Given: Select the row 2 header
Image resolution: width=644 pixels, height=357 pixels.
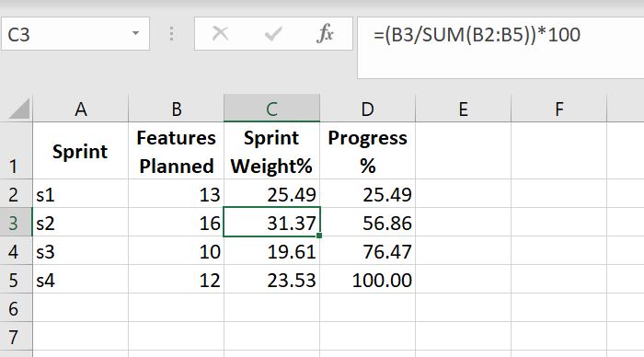Looking at the screenshot, I should click(x=16, y=193).
